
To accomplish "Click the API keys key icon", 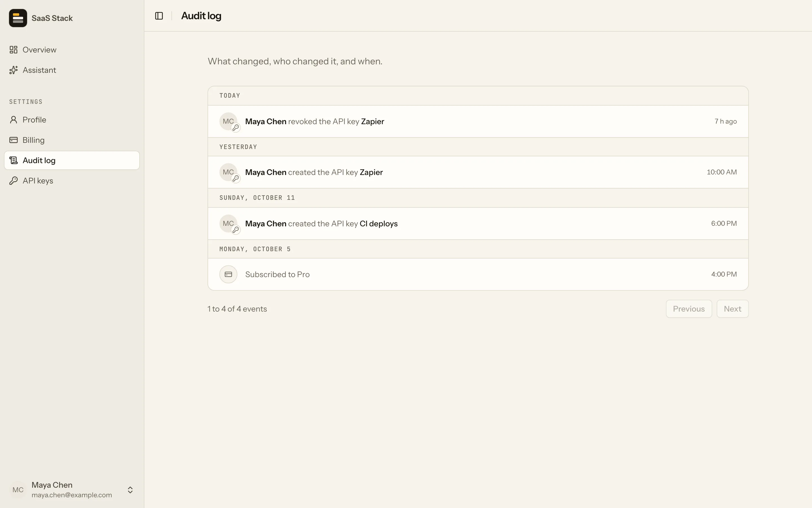I will click(x=14, y=181).
